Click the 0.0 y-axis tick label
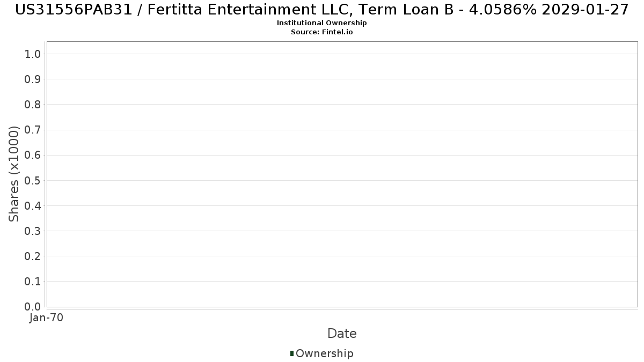 coord(33,307)
